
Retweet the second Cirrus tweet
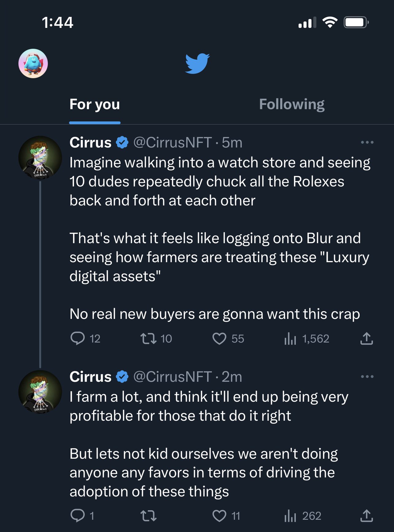click(149, 516)
